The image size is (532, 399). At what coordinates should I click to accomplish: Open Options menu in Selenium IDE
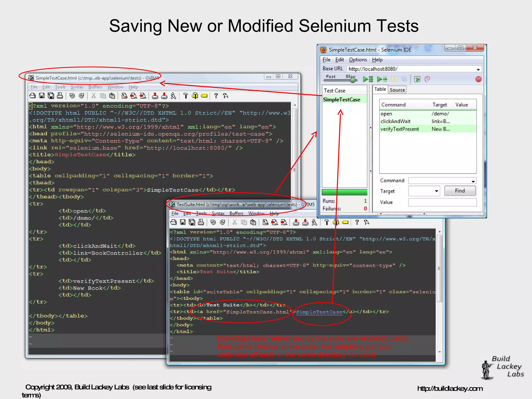[x=358, y=60]
